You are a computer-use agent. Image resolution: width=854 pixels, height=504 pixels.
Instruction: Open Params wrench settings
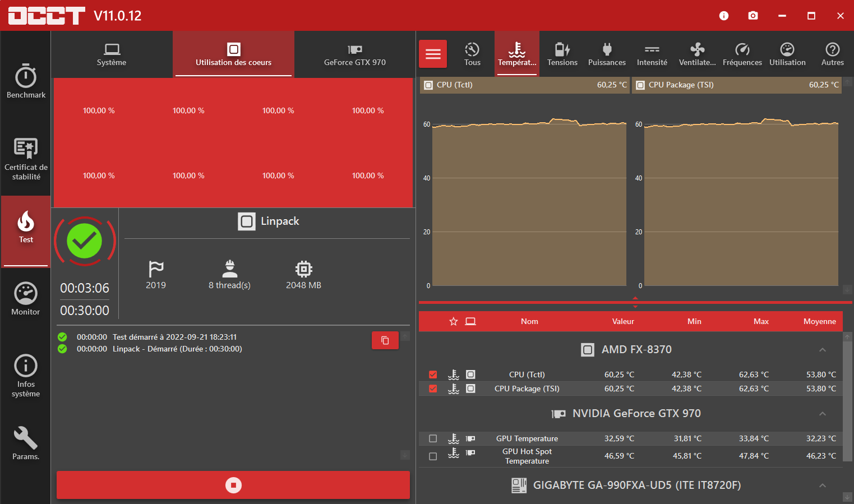click(26, 443)
